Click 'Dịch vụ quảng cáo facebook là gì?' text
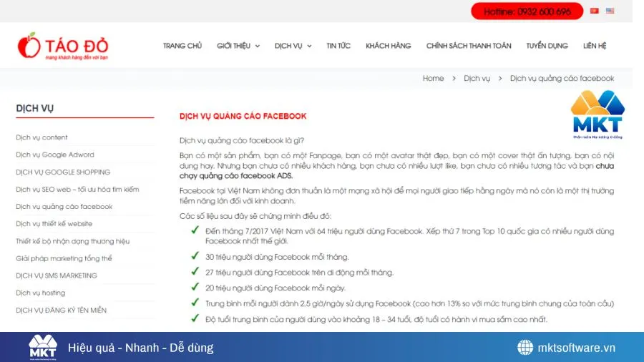The width and height of the screenshot is (644, 362). [x=242, y=140]
